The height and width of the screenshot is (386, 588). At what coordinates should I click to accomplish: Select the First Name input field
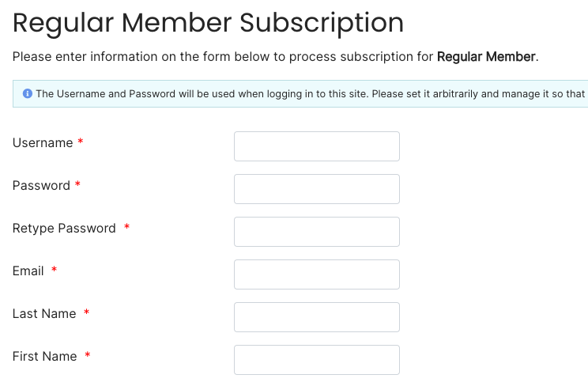(x=317, y=360)
